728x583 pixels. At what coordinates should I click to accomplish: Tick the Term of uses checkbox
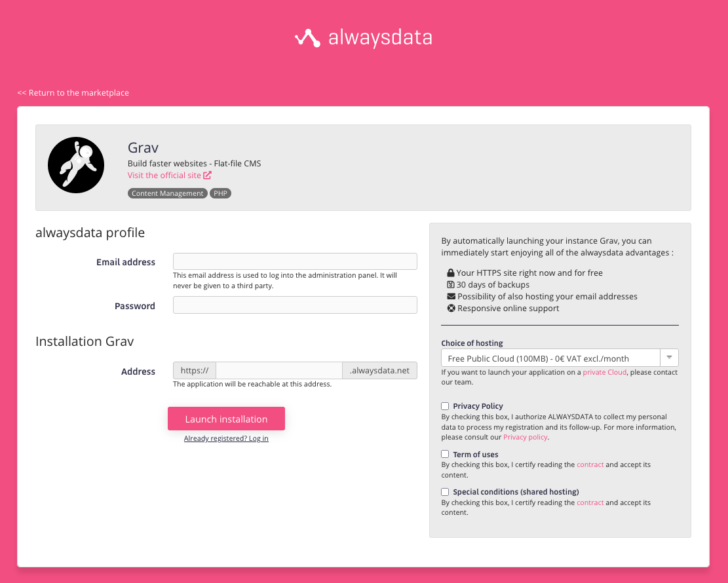tap(446, 454)
